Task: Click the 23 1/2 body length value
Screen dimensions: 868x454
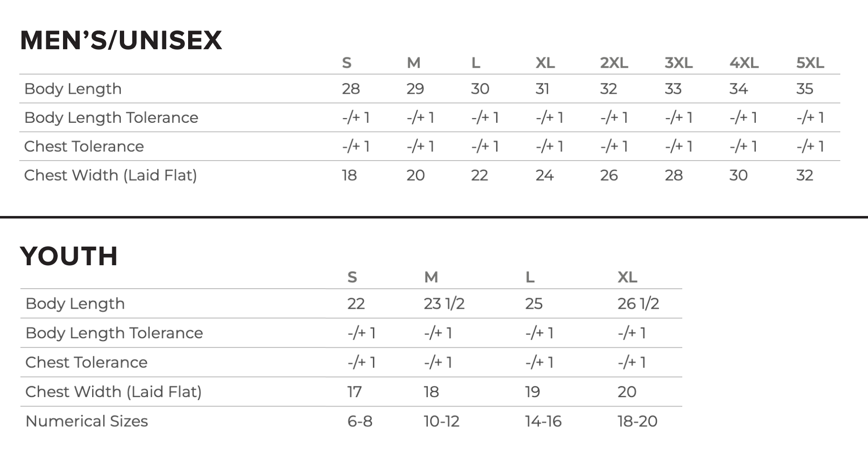Action: pyautogui.click(x=444, y=304)
